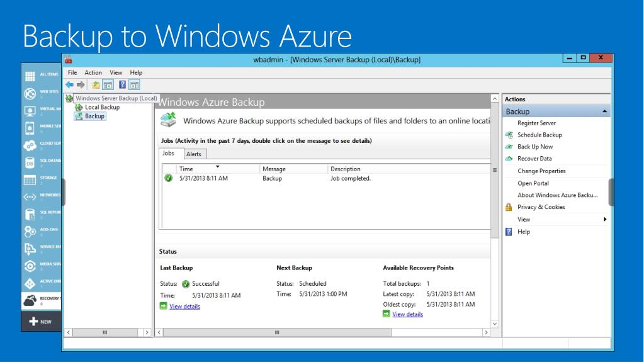Screen dimensions: 644x362
Task: Click the main pane vertical scrollbar up arrow
Action: (495, 99)
